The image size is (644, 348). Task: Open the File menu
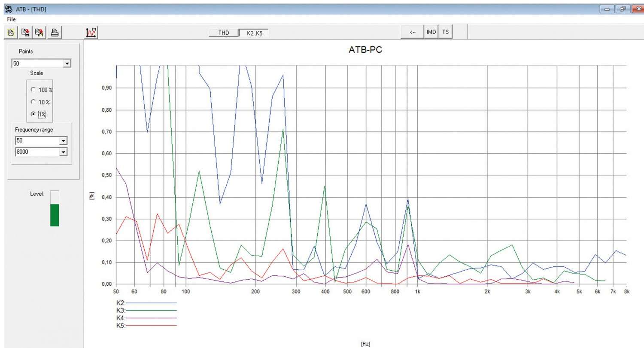[x=11, y=19]
